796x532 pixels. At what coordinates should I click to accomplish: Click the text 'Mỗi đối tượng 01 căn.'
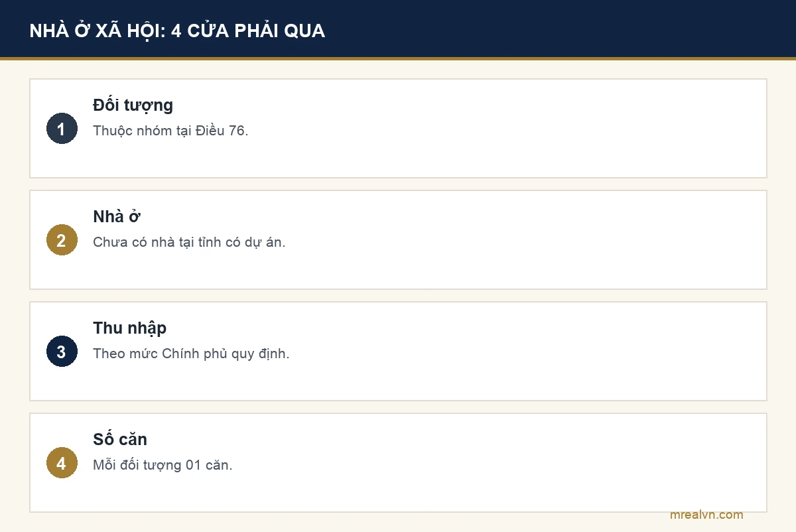coord(163,465)
